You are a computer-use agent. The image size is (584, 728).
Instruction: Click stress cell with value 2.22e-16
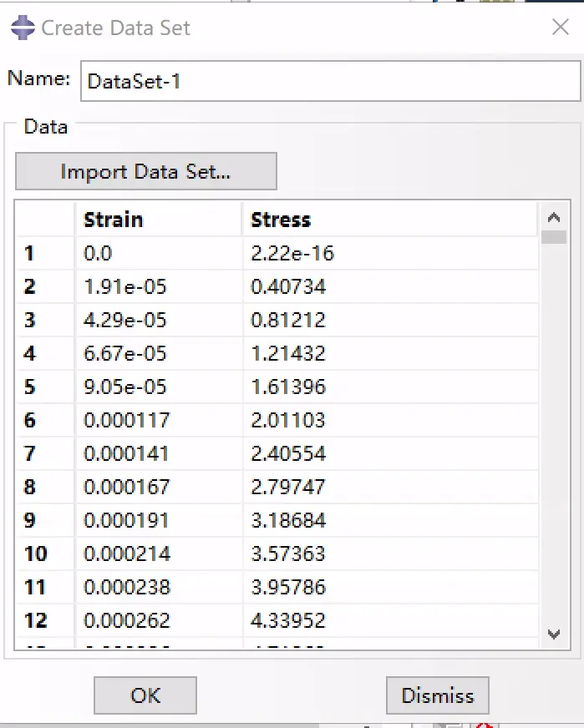(390, 254)
